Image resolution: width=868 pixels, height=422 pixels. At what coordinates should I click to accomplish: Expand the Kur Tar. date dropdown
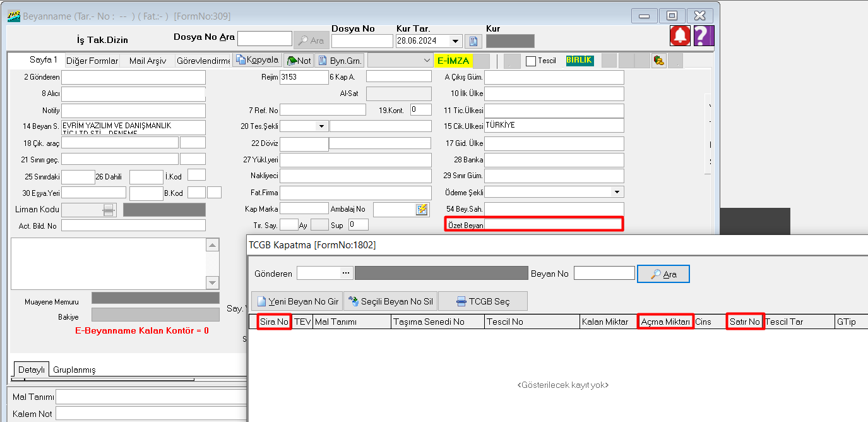point(456,41)
